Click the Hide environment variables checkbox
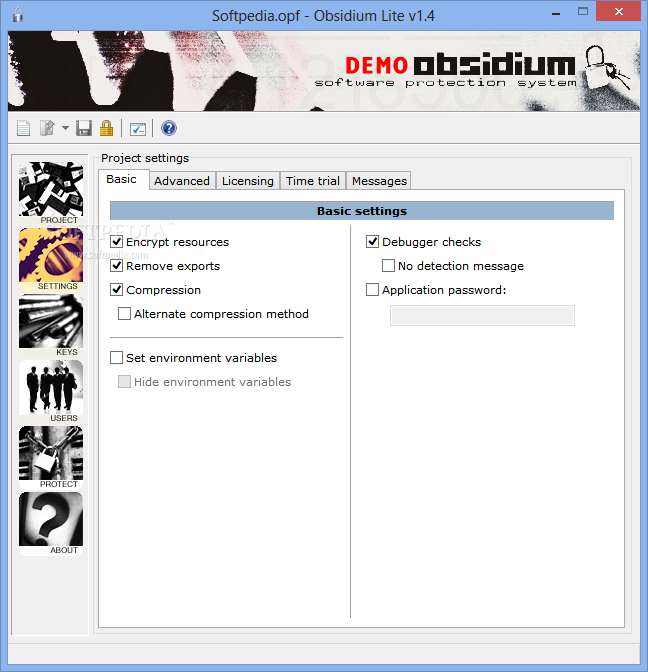This screenshot has width=648, height=672. point(124,381)
